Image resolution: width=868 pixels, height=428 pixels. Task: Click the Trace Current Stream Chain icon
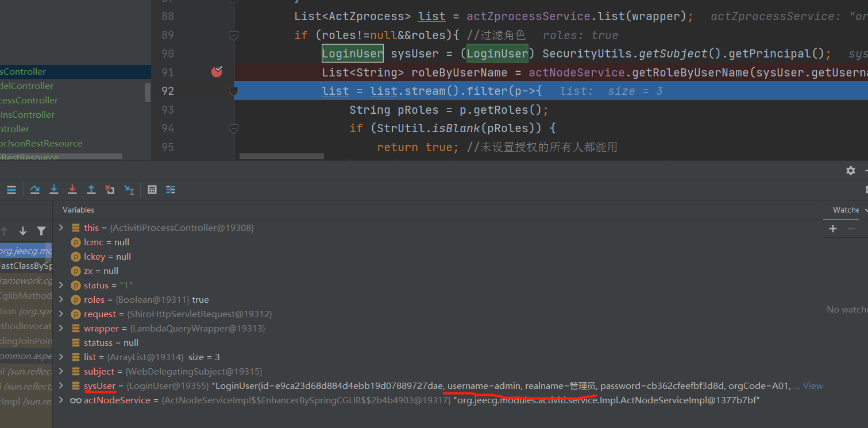pyautogui.click(x=170, y=190)
